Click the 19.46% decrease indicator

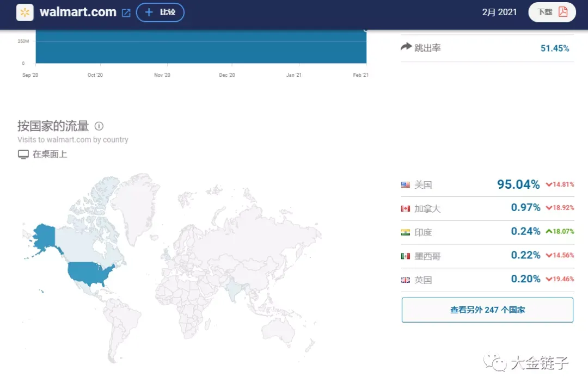click(560, 279)
